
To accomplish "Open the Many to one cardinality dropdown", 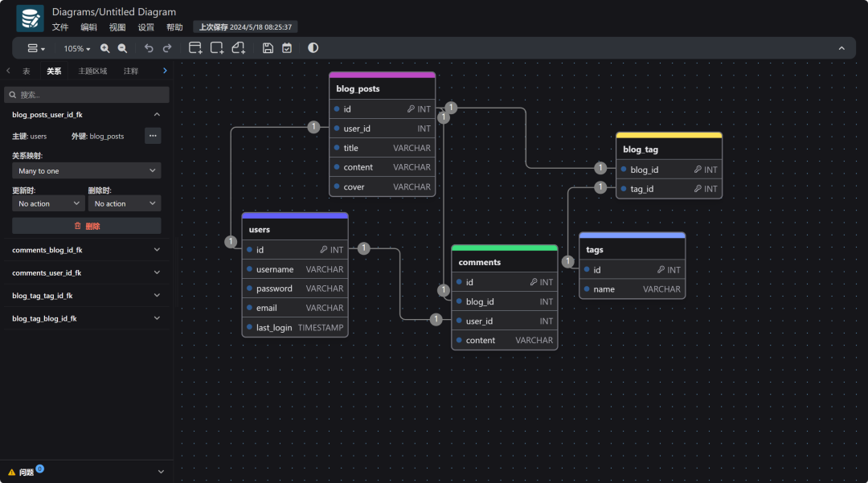I will point(87,170).
